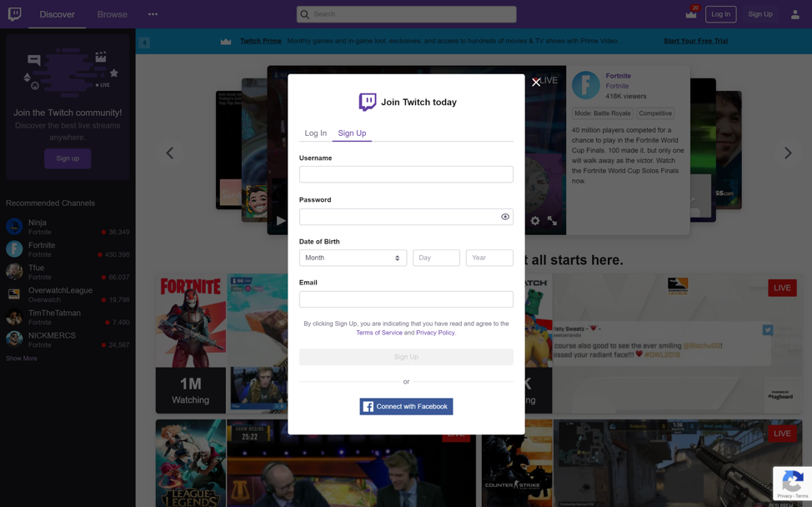Click OverwatchLeague avatar icon
This screenshot has height=507, width=812.
point(14,294)
